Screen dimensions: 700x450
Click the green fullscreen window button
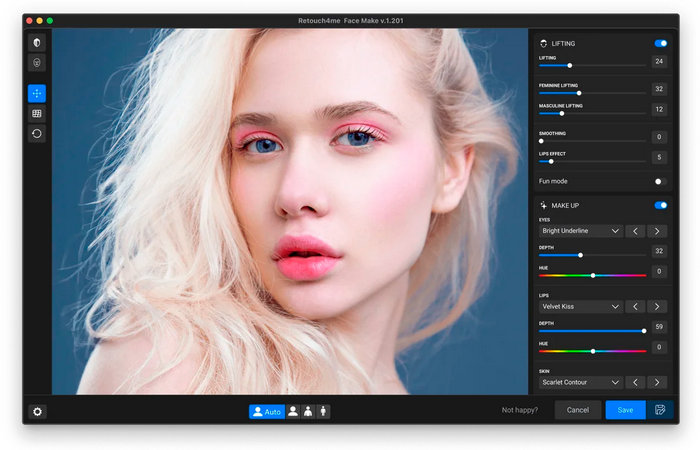(x=50, y=21)
